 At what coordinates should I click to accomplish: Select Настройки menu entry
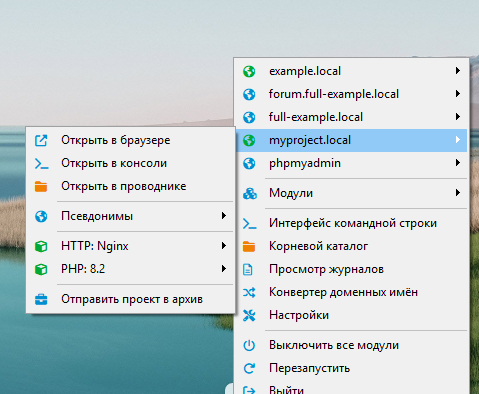point(352,315)
